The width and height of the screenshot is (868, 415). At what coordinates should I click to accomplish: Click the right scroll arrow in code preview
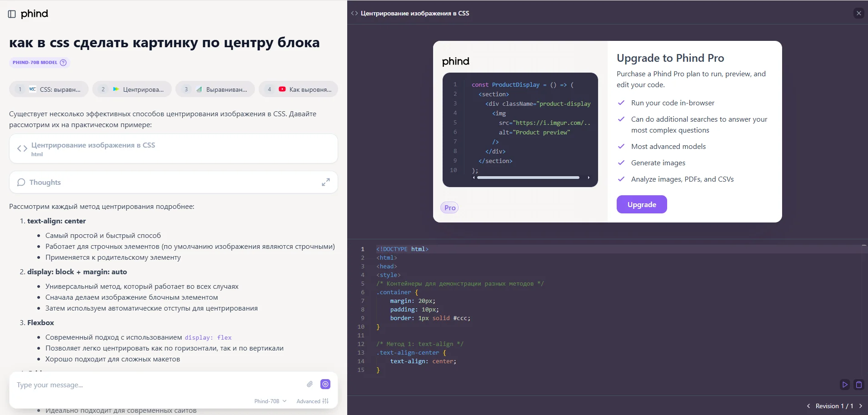[x=589, y=178]
